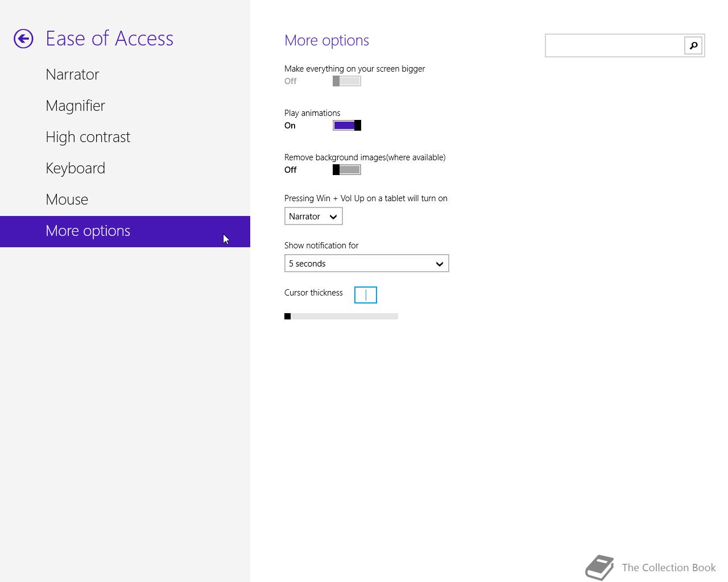The image size is (728, 582).
Task: Enable Remove background images switch
Action: click(346, 170)
